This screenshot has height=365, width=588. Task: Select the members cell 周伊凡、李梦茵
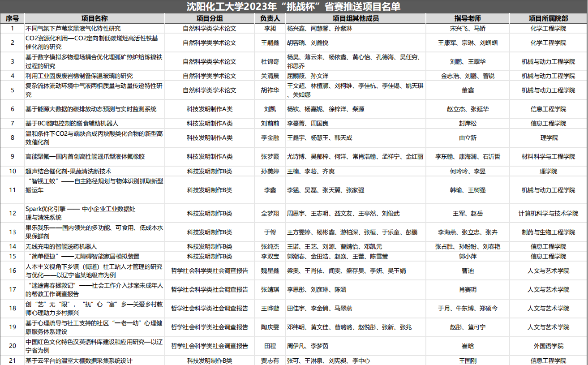coord(308,346)
